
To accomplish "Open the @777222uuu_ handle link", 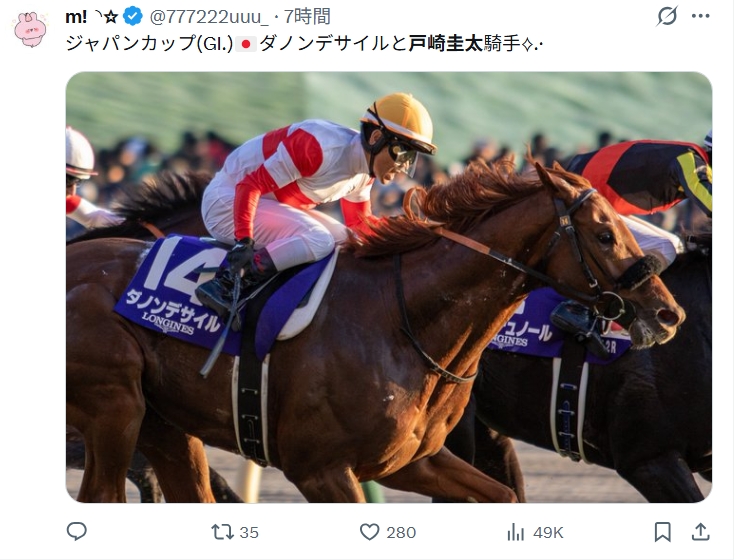I will [209, 17].
